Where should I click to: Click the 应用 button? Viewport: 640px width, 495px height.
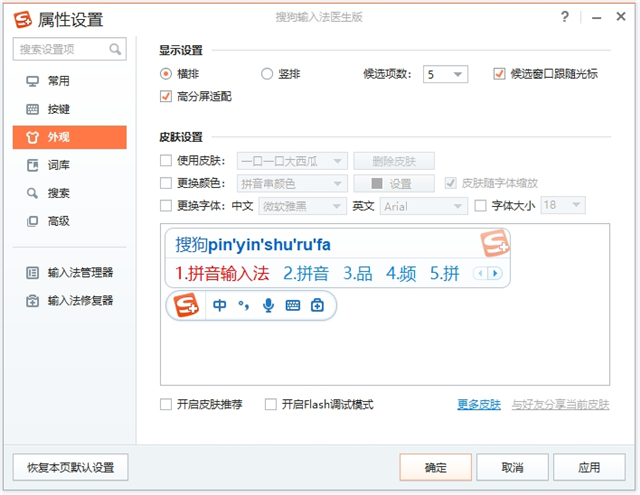[589, 467]
